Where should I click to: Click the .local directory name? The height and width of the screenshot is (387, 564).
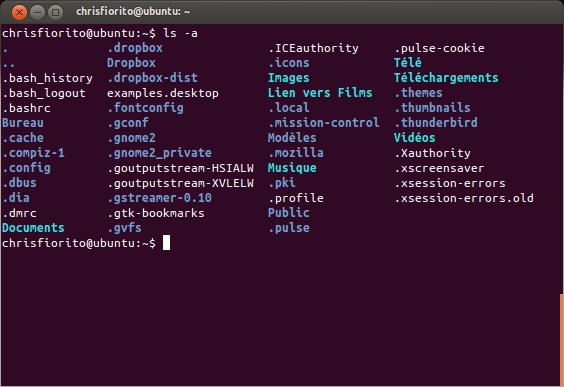pos(289,108)
